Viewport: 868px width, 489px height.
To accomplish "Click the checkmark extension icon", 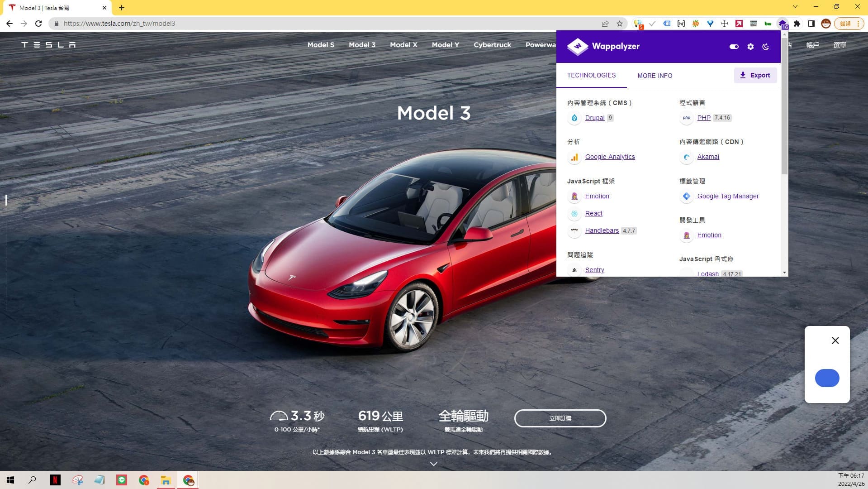I will [652, 24].
